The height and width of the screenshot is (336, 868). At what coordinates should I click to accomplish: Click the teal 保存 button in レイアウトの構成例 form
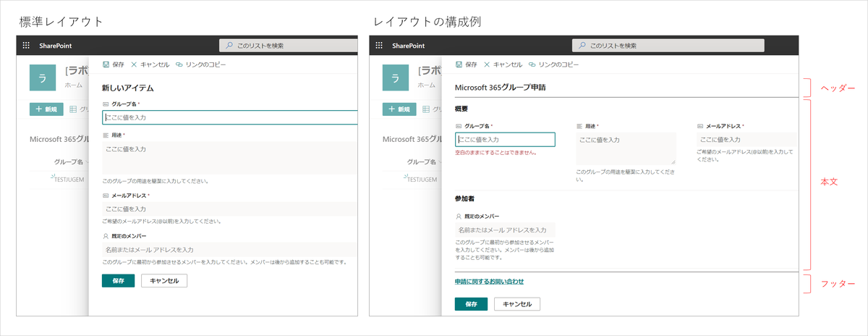click(x=472, y=304)
